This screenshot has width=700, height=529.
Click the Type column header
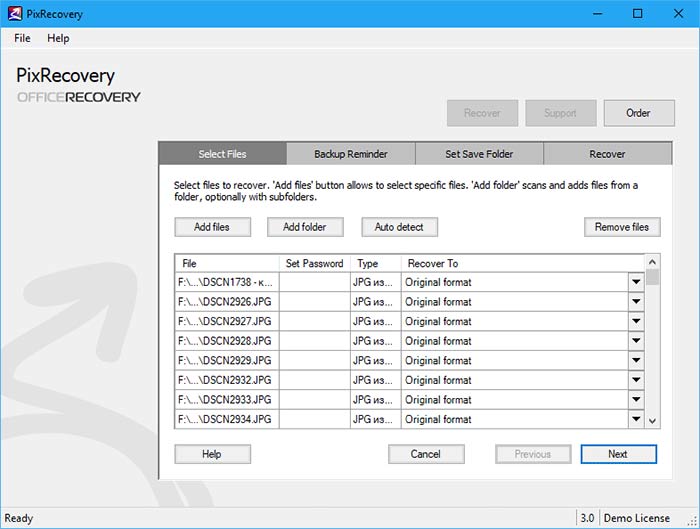click(x=376, y=263)
